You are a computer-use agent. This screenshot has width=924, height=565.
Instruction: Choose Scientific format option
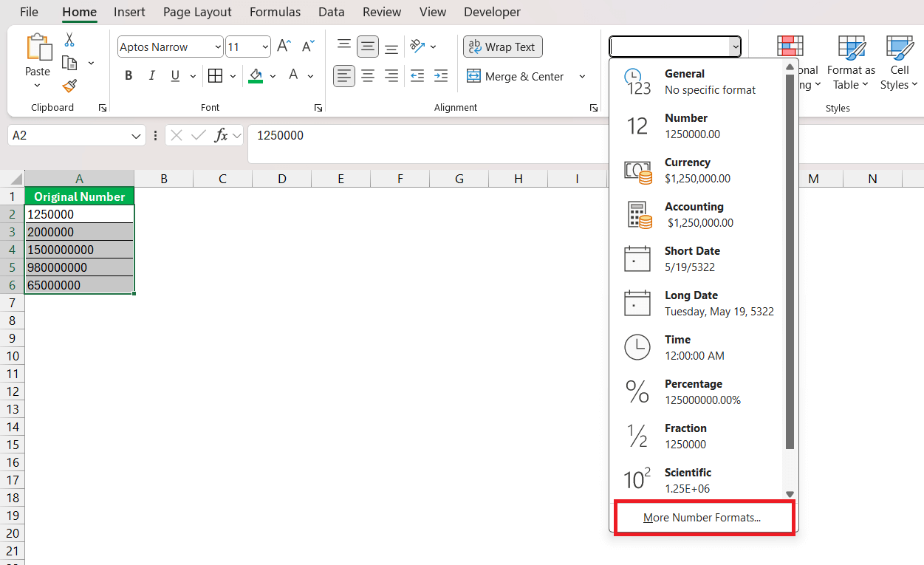pos(696,481)
